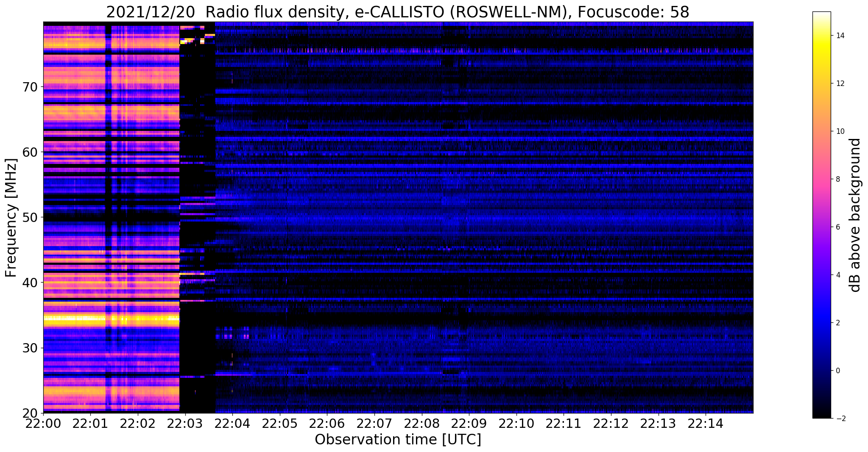Click the 22:01 time tick label
This screenshot has width=868, height=452.
(x=90, y=424)
